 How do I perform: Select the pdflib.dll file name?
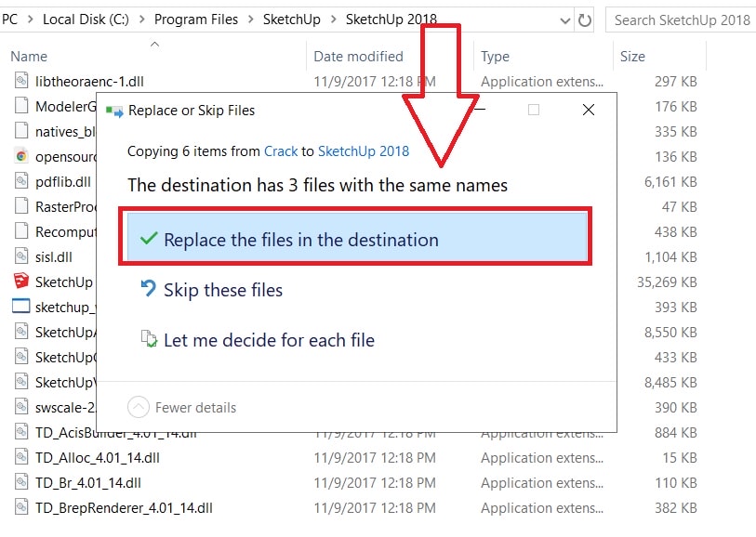click(63, 181)
